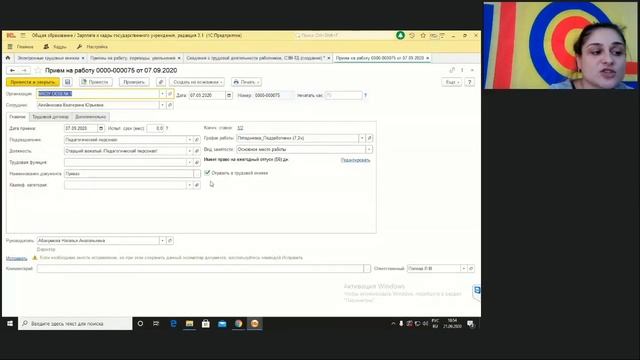Click Редактировать vacation link
Viewport: 640px width, 360px height.
tap(356, 160)
